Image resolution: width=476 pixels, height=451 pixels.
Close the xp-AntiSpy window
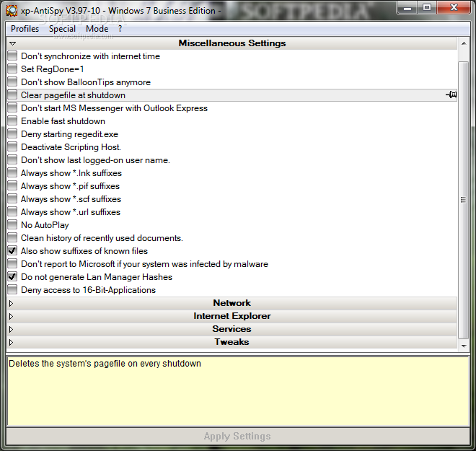coord(454,8)
